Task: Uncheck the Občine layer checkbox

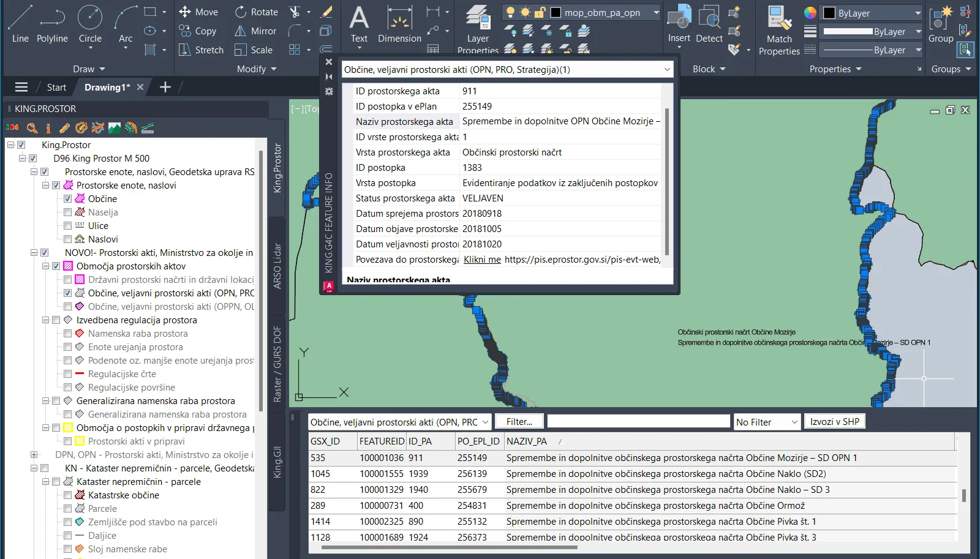Action: pyautogui.click(x=68, y=199)
